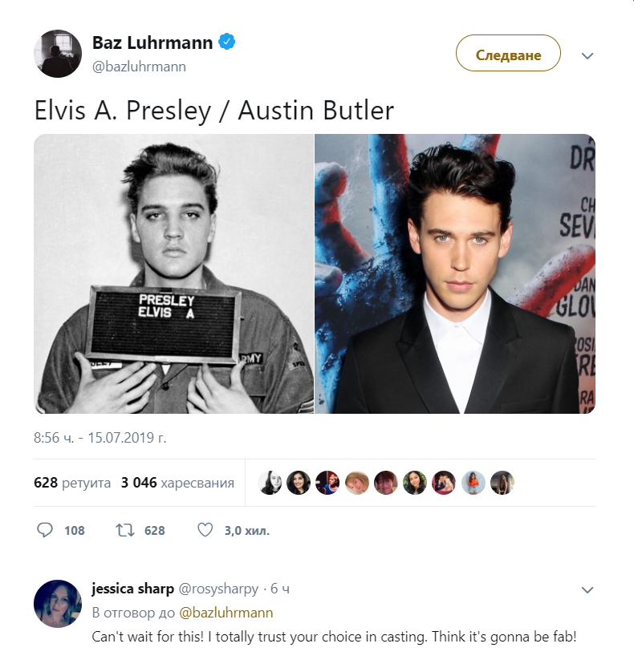Click the reply speech bubble icon
The image size is (634, 672).
(x=45, y=530)
